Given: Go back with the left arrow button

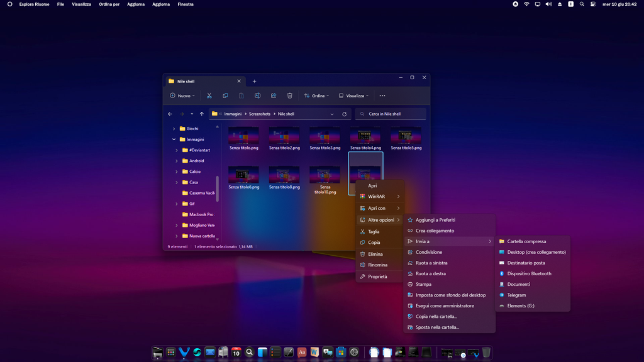Looking at the screenshot, I should pyautogui.click(x=170, y=114).
